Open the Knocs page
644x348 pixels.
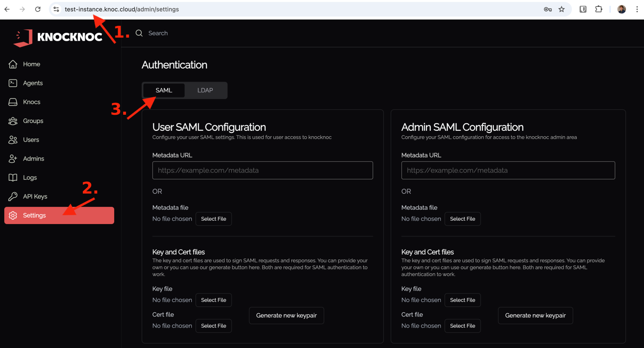31,102
